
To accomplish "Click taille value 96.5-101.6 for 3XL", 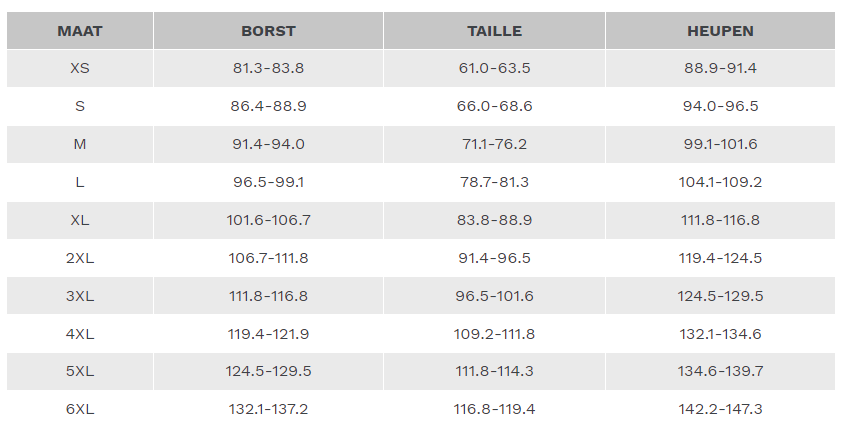I will click(494, 296).
